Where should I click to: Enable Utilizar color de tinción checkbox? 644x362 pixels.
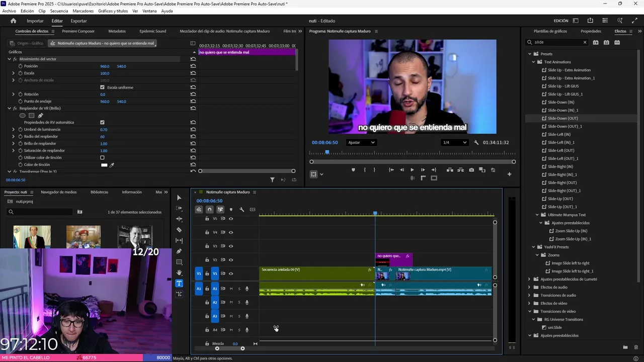(102, 158)
